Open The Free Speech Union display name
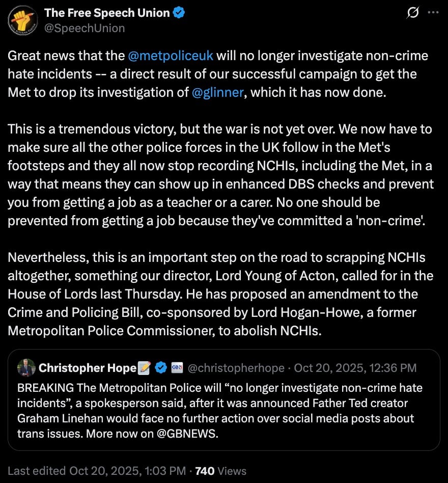448x483 pixels. 107,13
